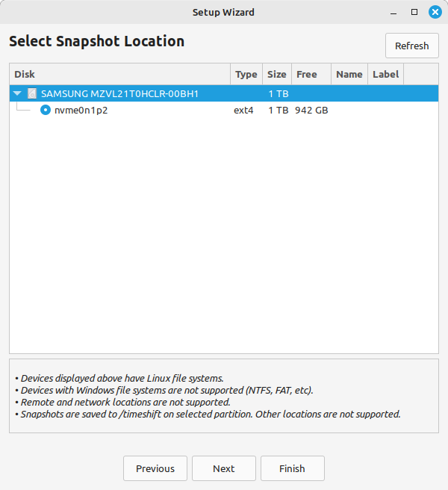Click the Free column header
The height and width of the screenshot is (490, 448).
(311, 74)
